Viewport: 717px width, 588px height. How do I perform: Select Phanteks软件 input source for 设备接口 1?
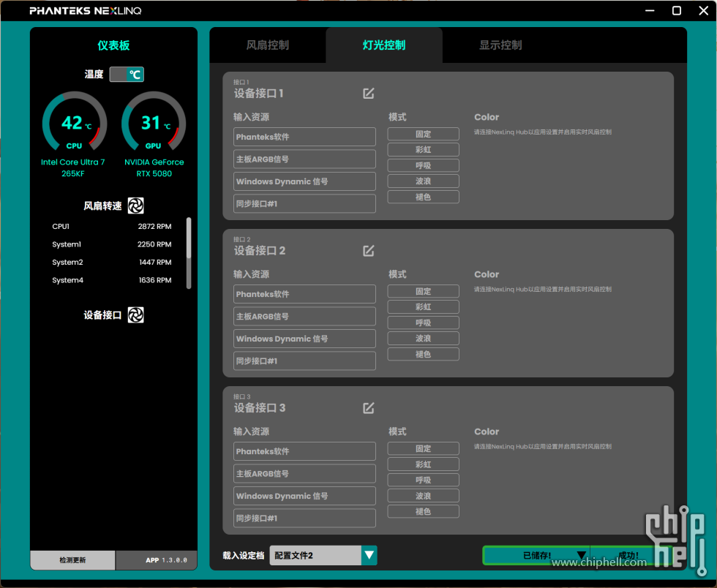coord(304,137)
